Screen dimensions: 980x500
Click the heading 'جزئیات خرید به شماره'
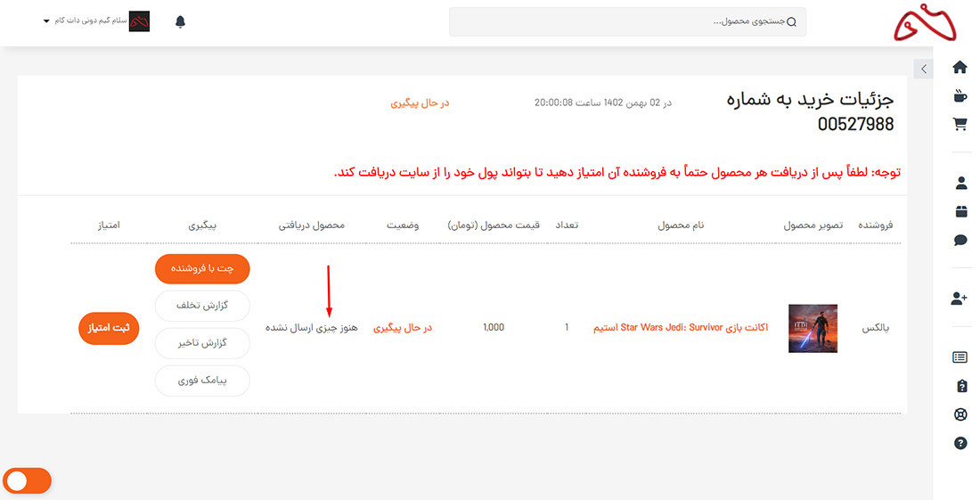811,100
